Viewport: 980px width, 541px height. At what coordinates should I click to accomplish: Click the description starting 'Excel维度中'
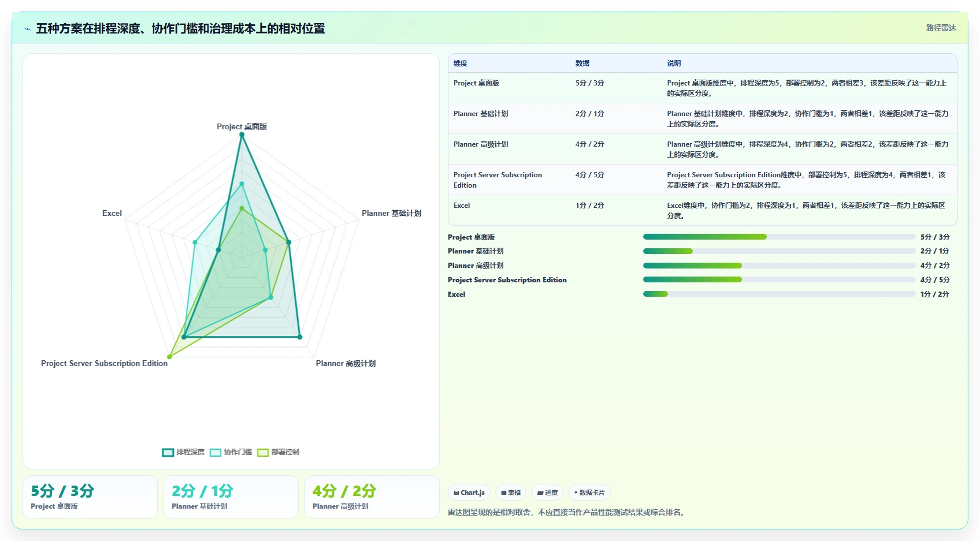(807, 211)
